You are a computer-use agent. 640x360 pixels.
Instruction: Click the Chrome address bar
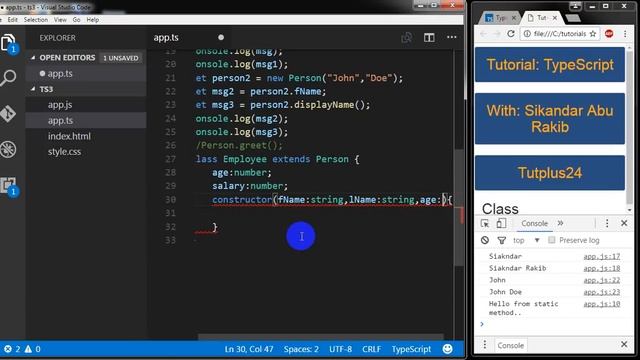pyautogui.click(x=560, y=34)
